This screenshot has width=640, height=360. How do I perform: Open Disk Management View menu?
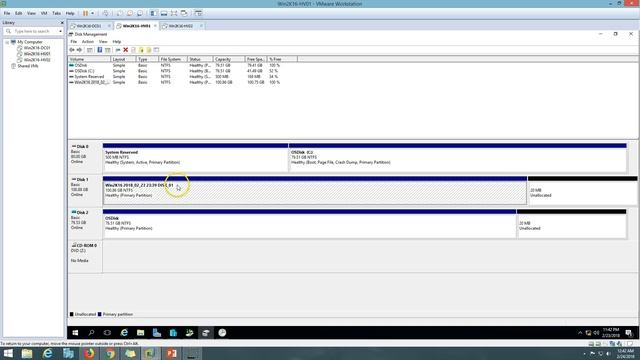pos(103,42)
